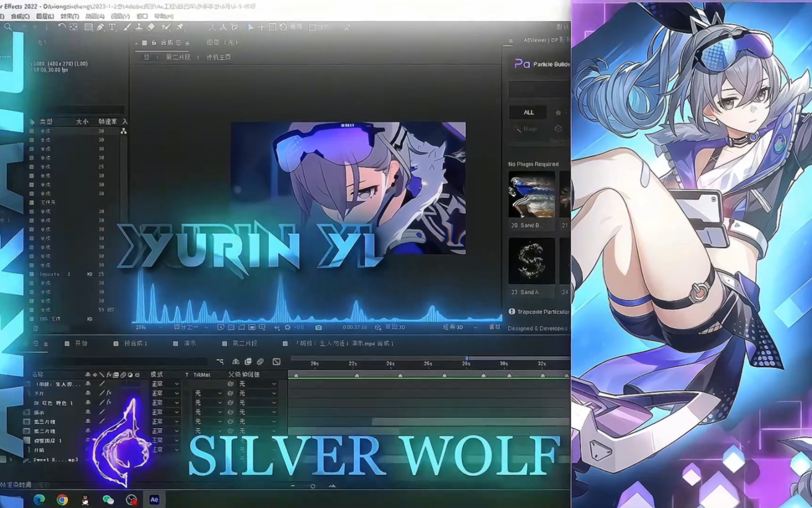Viewport: 812px width, 508px height.
Task: Toggle shy switch on 演示 layer
Action: 88,412
